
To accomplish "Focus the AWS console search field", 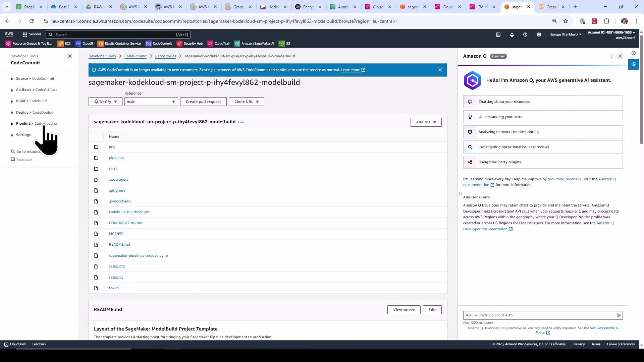I will point(118,35).
